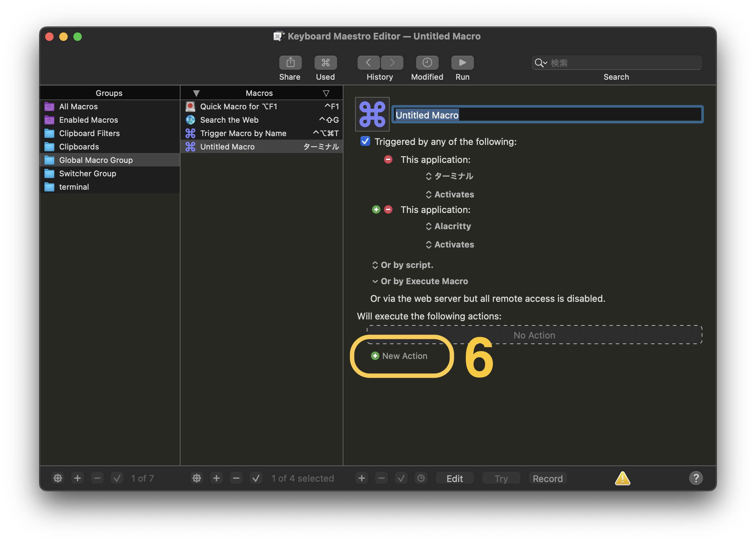Open help with question mark icon

(696, 478)
